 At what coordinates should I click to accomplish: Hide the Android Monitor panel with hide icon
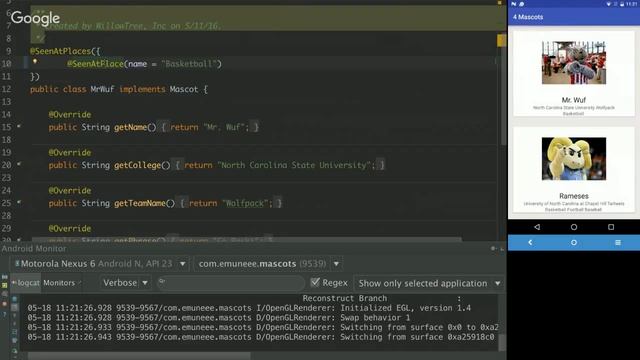coord(502,248)
